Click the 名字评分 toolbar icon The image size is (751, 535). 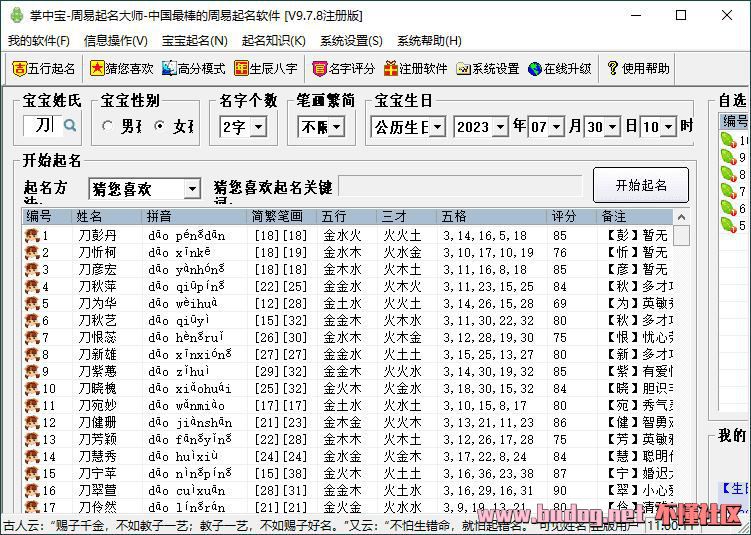tap(319, 69)
